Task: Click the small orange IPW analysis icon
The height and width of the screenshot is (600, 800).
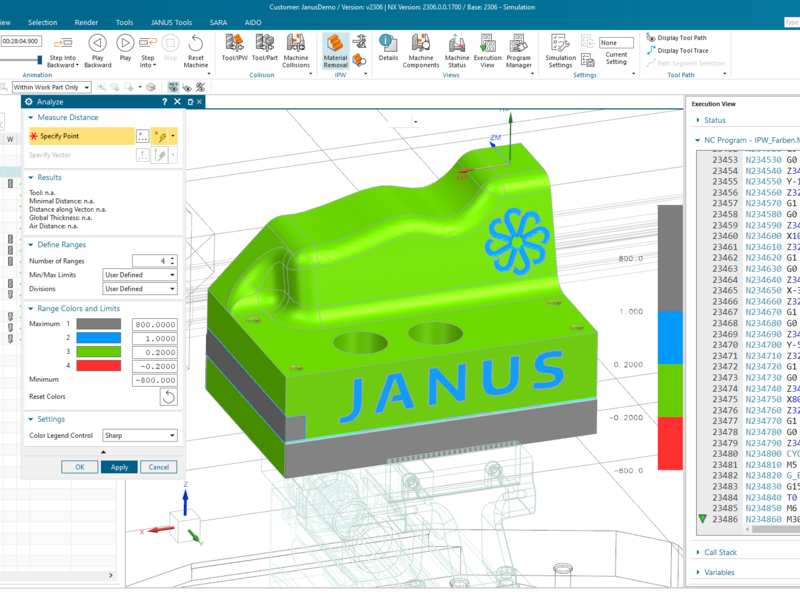Action: click(359, 60)
